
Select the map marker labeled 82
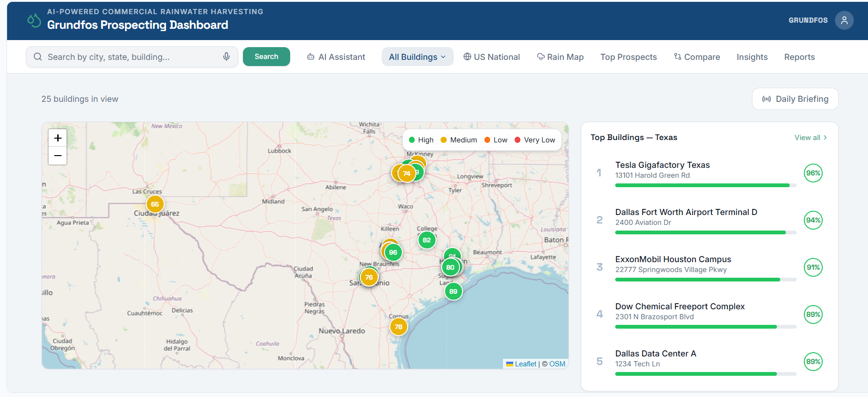click(426, 240)
